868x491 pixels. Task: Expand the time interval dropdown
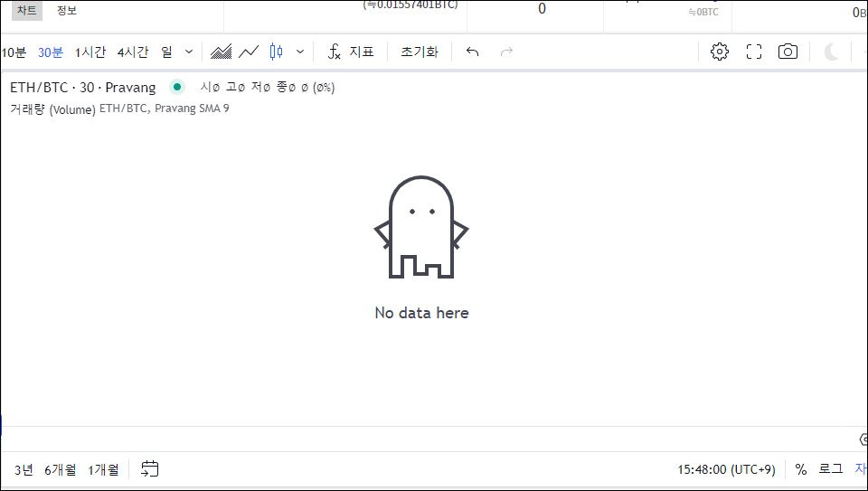click(x=188, y=52)
